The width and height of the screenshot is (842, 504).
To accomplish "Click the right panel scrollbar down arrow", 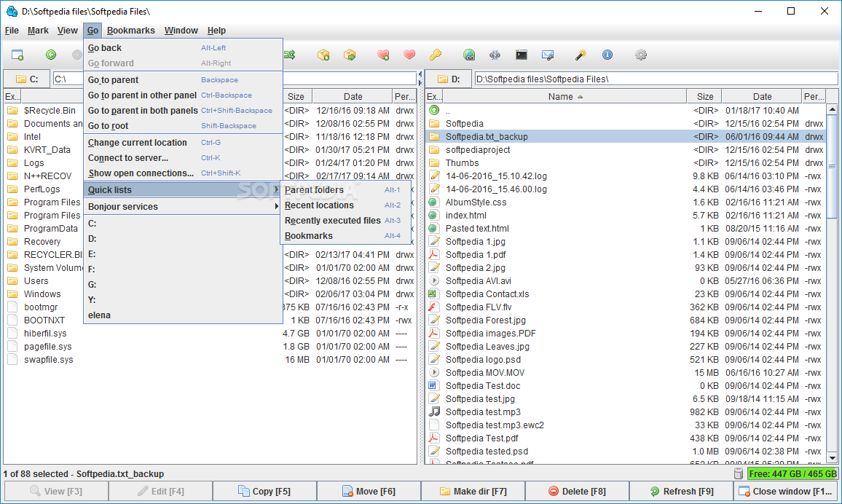I will (x=832, y=458).
